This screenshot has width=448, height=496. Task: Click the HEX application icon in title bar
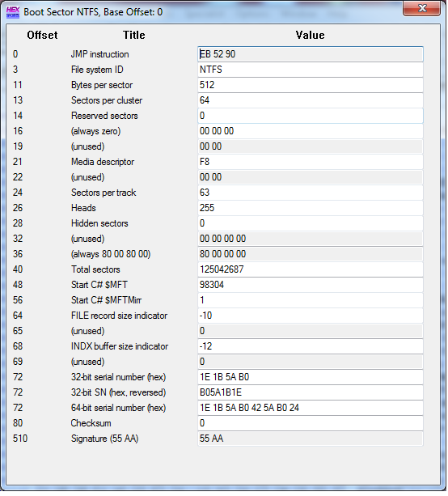(13, 12)
